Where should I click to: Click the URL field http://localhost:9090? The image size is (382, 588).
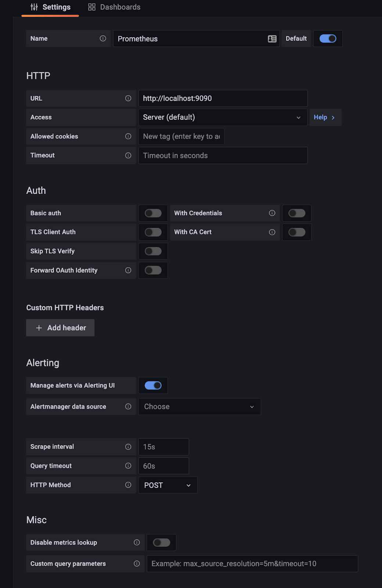223,98
